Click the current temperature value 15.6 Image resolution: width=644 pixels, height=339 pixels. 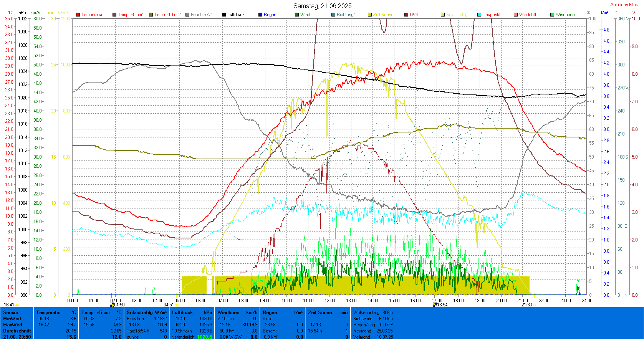point(72,337)
